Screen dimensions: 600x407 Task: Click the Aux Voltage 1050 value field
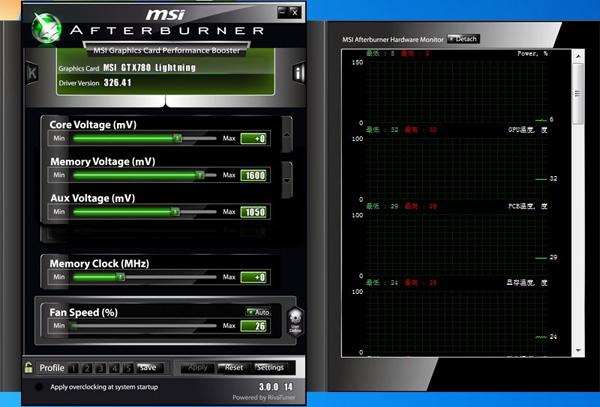[254, 212]
